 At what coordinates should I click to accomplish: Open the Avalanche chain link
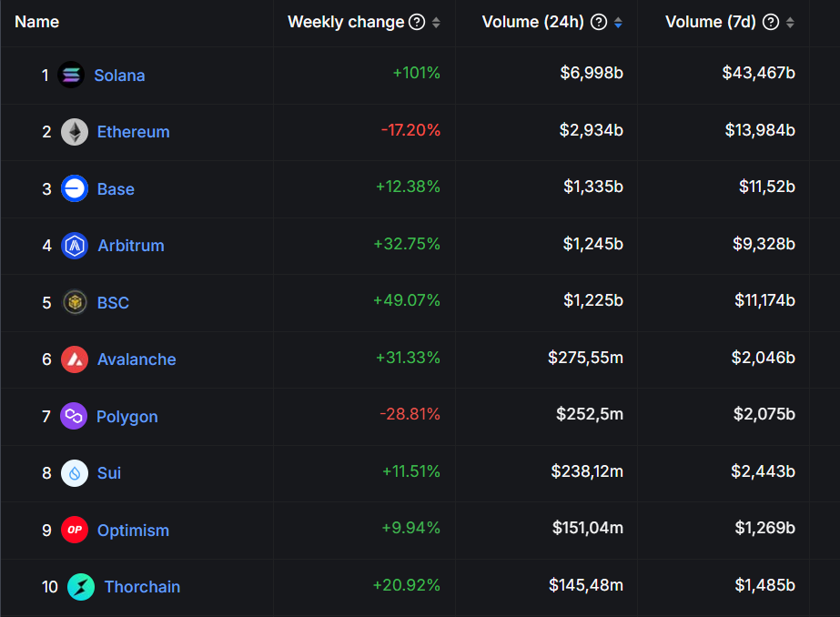tap(137, 359)
